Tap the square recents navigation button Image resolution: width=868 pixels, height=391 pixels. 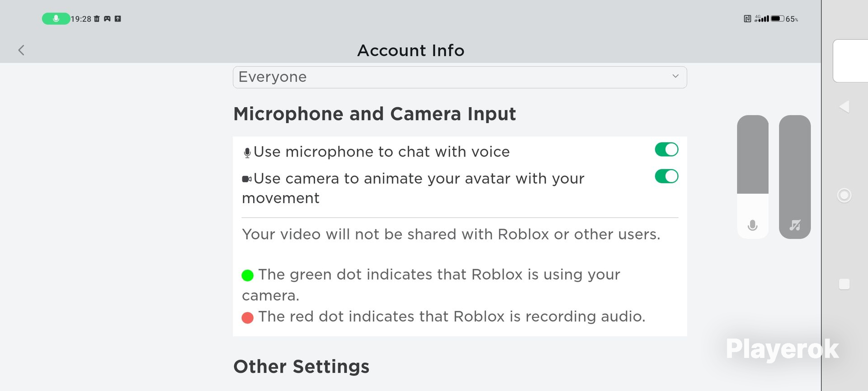(x=844, y=284)
